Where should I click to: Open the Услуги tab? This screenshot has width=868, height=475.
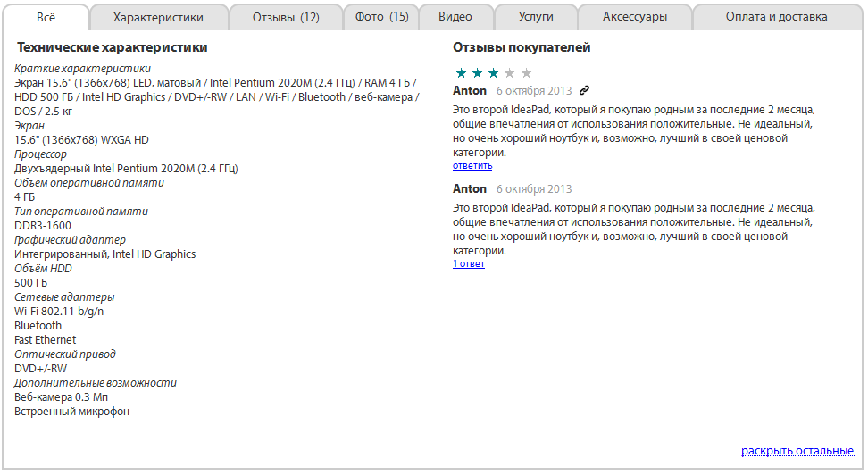(x=536, y=17)
